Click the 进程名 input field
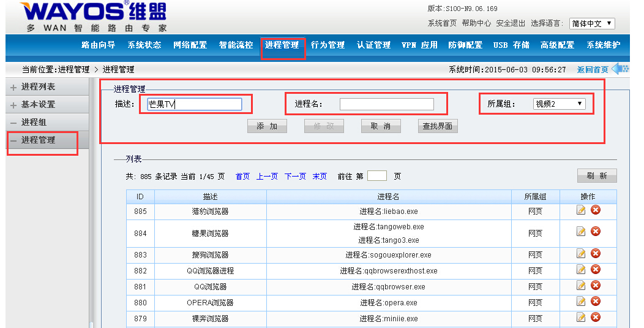The height and width of the screenshot is (328, 644). coord(386,104)
